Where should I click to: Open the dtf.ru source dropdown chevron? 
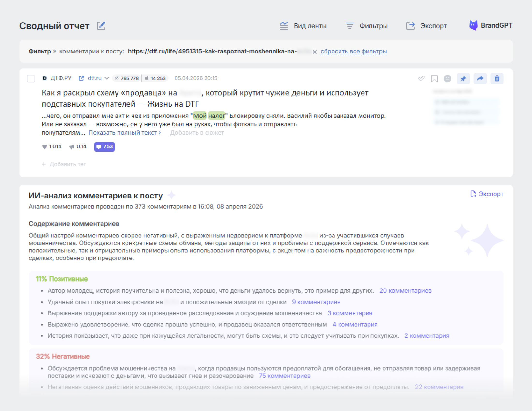[107, 78]
